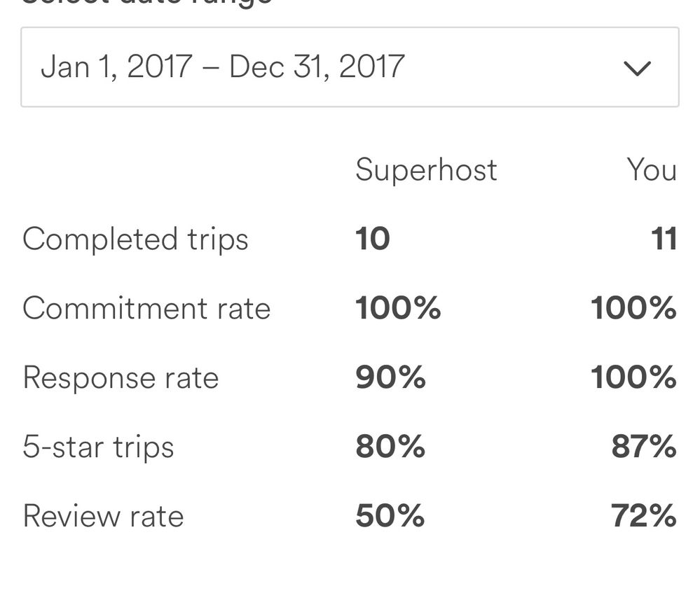
Task: Select the Response rate row label
Action: [121, 378]
